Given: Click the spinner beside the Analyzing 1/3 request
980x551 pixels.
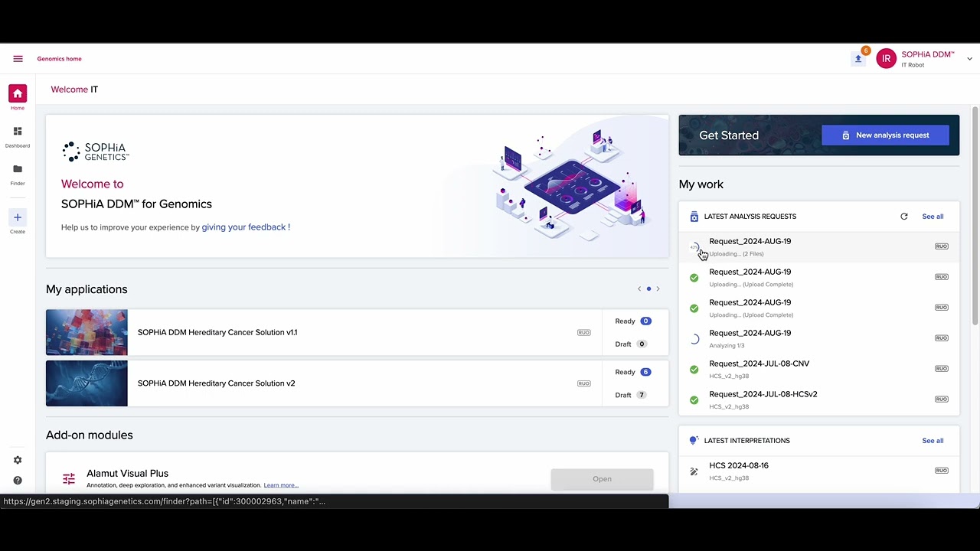Looking at the screenshot, I should 694,339.
